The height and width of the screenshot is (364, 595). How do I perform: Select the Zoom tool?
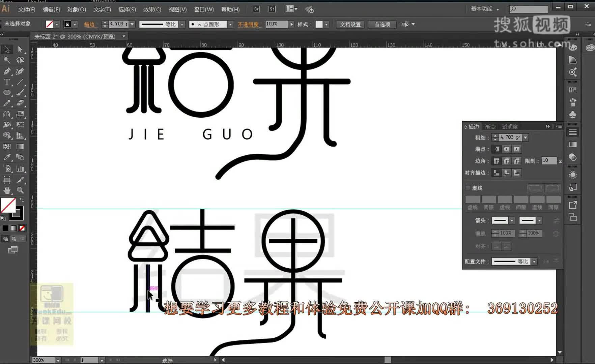click(x=20, y=190)
